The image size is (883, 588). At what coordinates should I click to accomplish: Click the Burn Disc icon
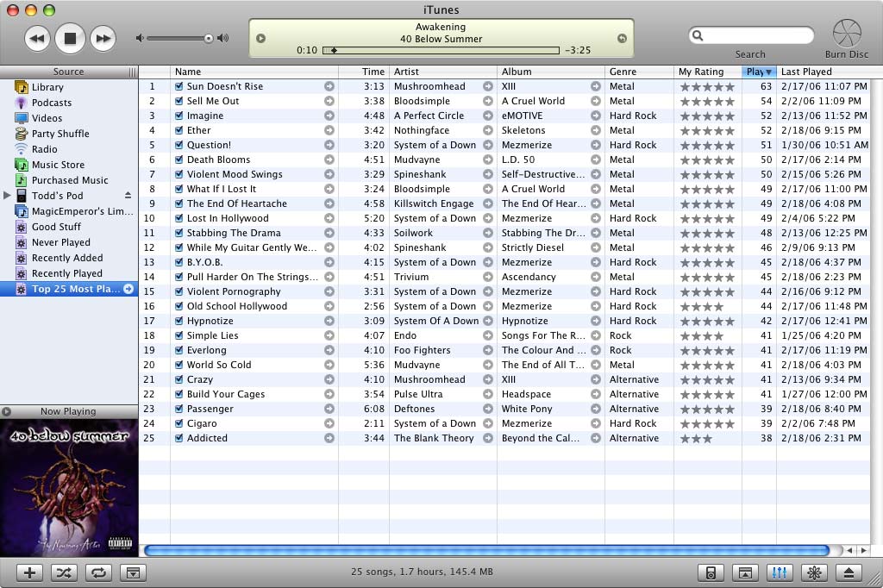847,33
